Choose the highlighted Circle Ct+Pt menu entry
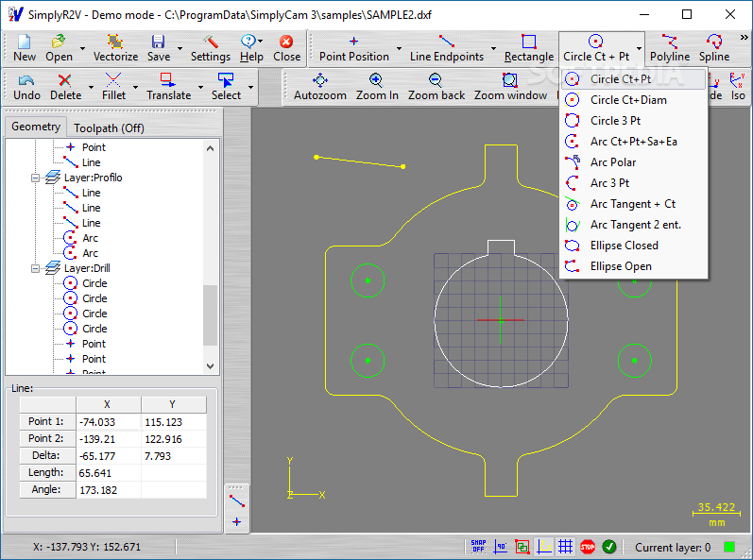Image resolution: width=753 pixels, height=560 pixels. 634,79
